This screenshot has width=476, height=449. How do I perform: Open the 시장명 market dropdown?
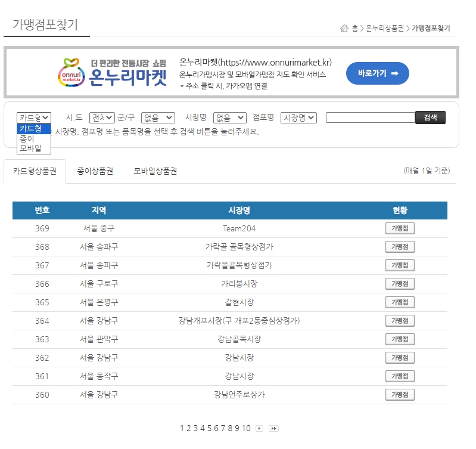point(229,117)
